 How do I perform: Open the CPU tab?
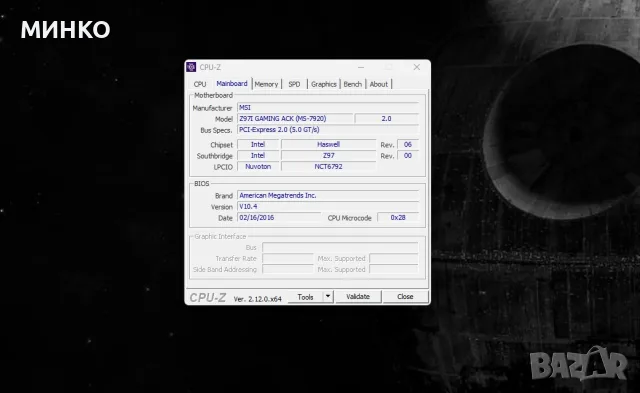(x=200, y=84)
